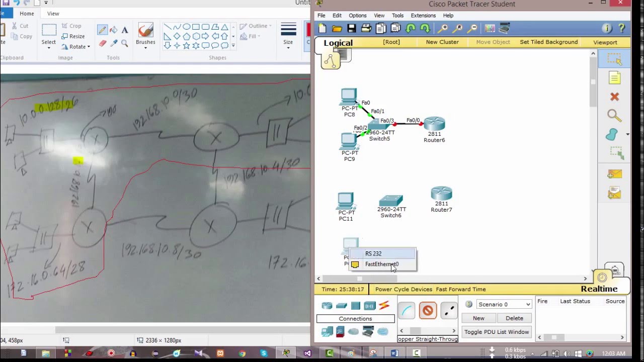Select the Magnifier tool in Paint

tap(125, 43)
